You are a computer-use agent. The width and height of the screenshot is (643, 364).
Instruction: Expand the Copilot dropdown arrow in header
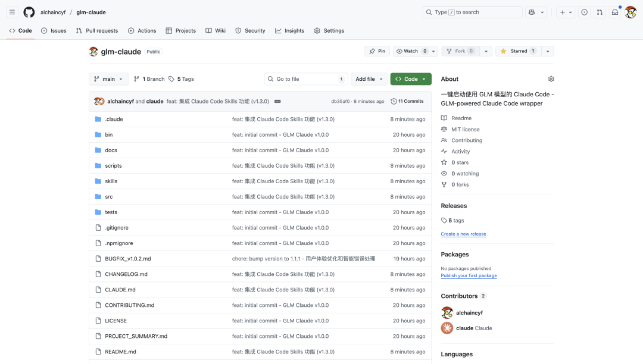coord(542,12)
